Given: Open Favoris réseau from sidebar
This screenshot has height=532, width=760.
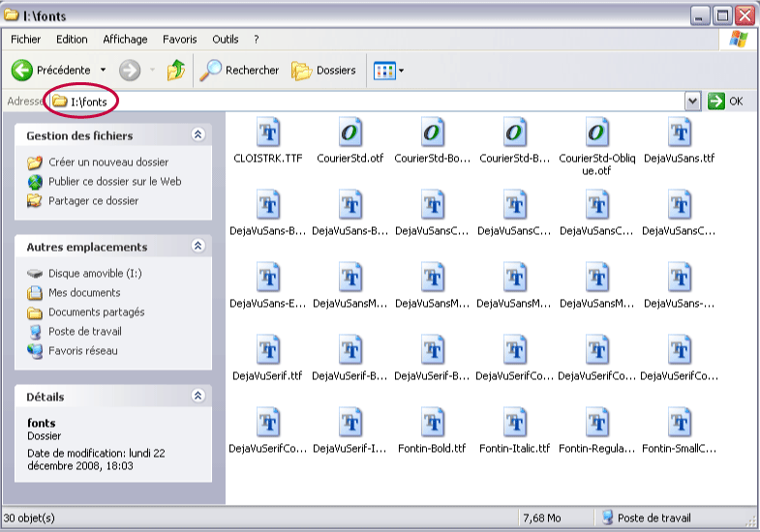Looking at the screenshot, I should pos(73,351).
